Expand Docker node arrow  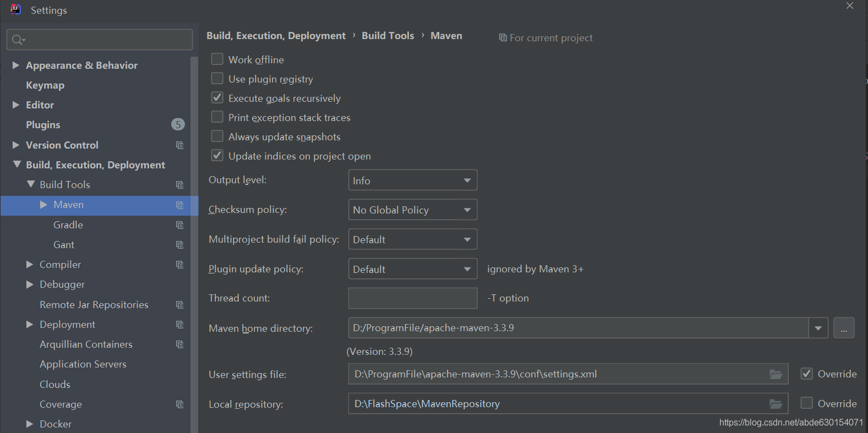30,424
